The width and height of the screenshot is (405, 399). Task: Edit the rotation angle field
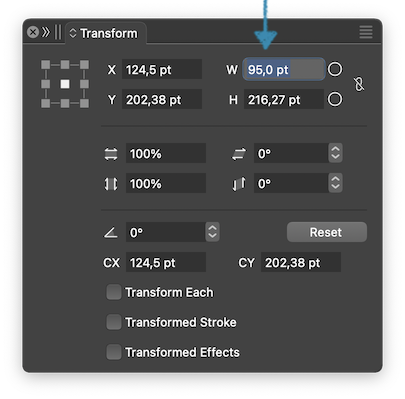[166, 232]
